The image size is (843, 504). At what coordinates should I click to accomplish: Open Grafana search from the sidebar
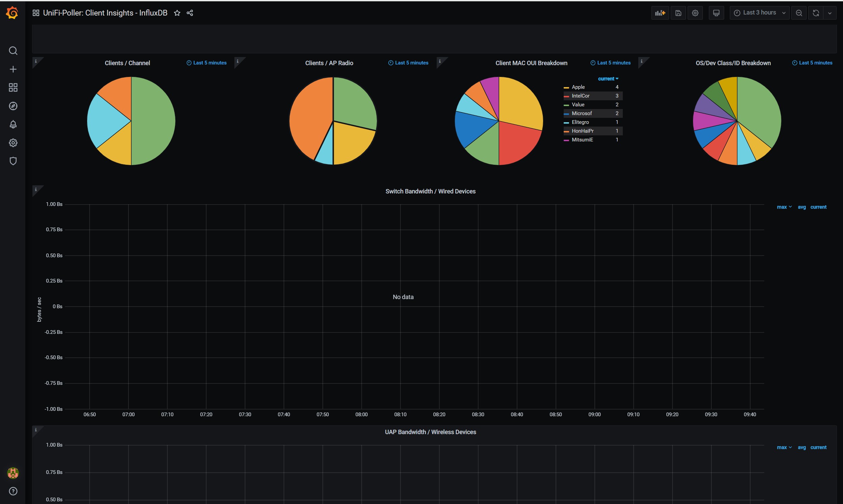click(x=13, y=51)
